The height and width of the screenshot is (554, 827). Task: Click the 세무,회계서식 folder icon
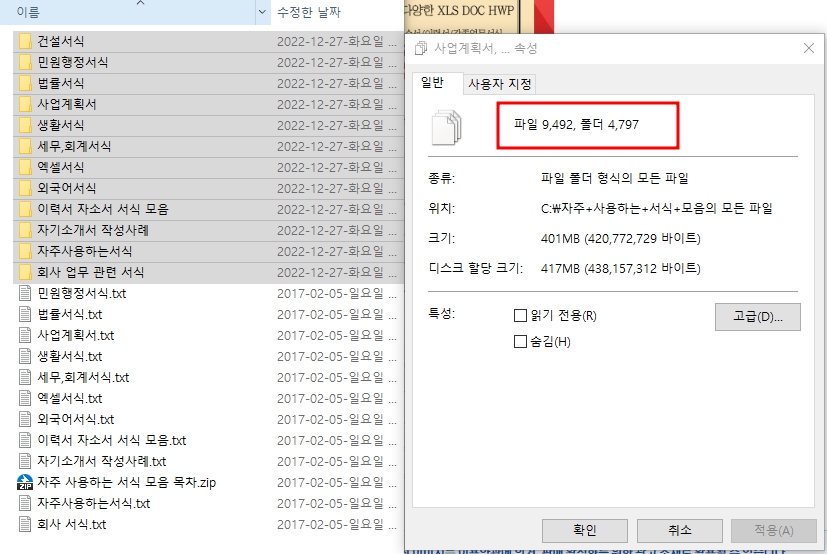(25, 146)
